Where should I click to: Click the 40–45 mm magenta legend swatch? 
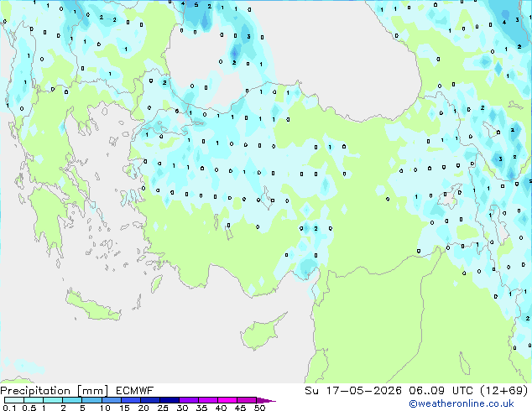227,400
